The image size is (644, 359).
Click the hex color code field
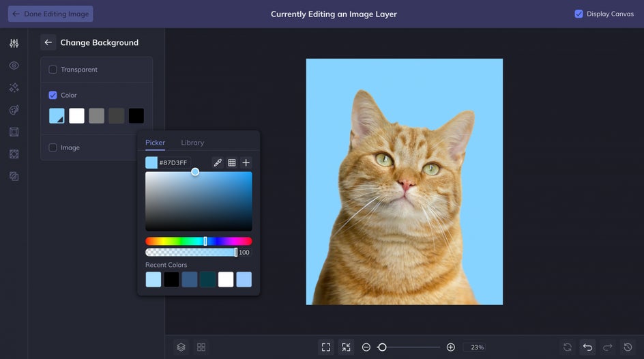click(x=174, y=162)
